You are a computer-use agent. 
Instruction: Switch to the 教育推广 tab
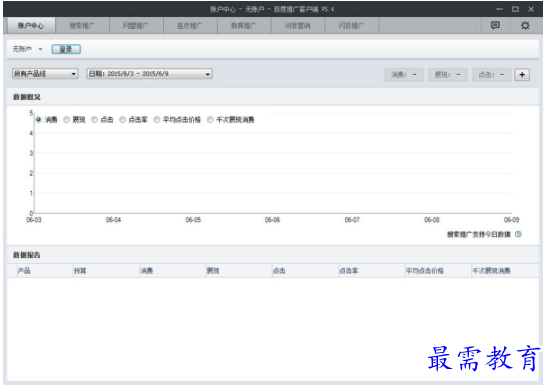tap(244, 26)
